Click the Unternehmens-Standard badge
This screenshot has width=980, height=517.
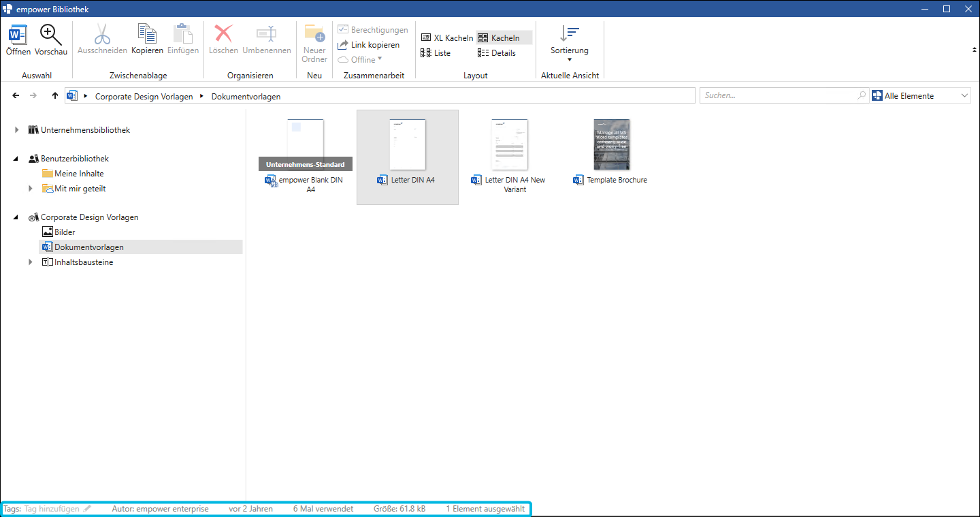tap(306, 164)
